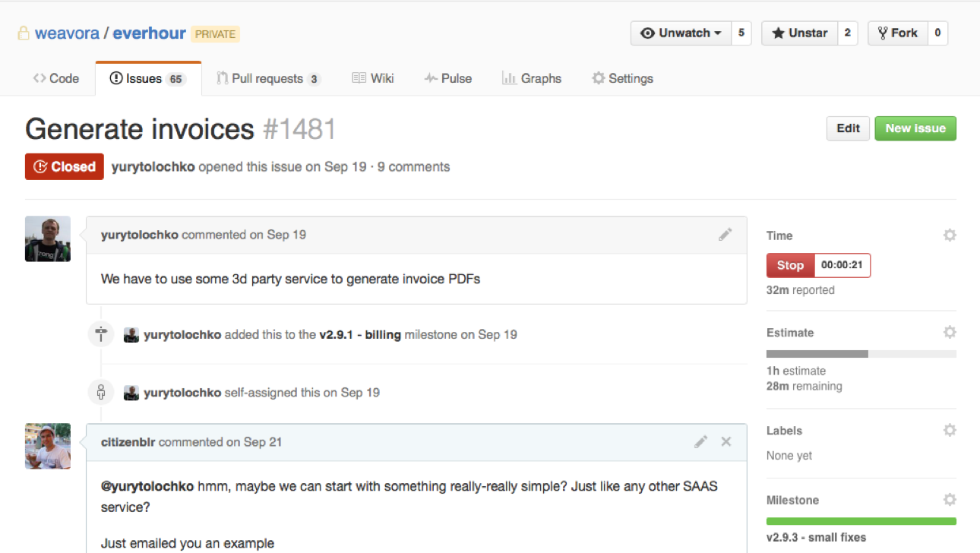
Task: Open yurytolochko profile from issue header
Action: [x=153, y=167]
